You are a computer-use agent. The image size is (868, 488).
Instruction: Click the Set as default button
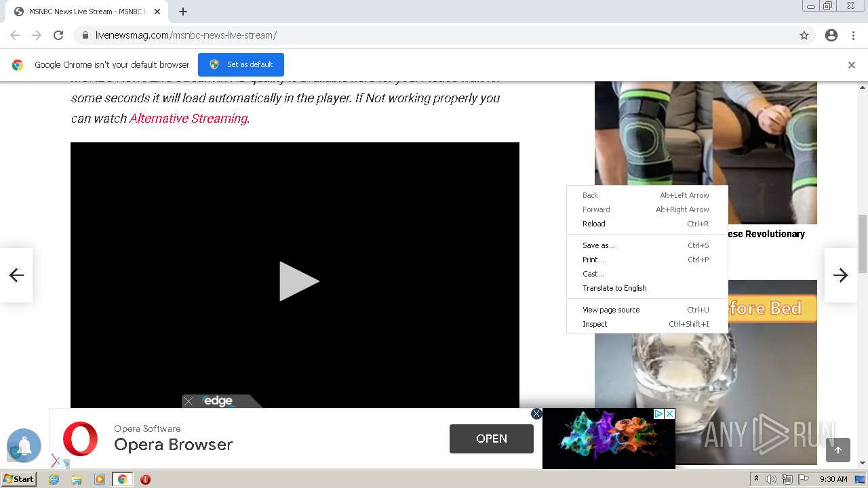click(241, 64)
